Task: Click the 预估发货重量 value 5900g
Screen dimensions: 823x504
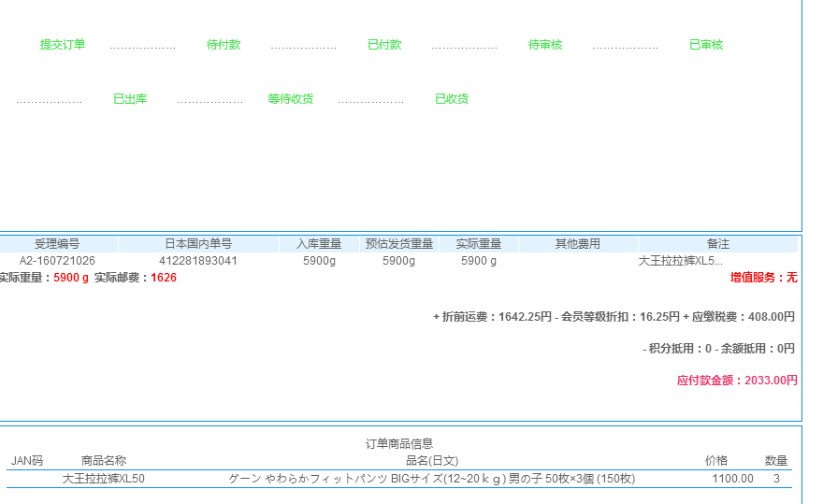Action: pyautogui.click(x=399, y=260)
